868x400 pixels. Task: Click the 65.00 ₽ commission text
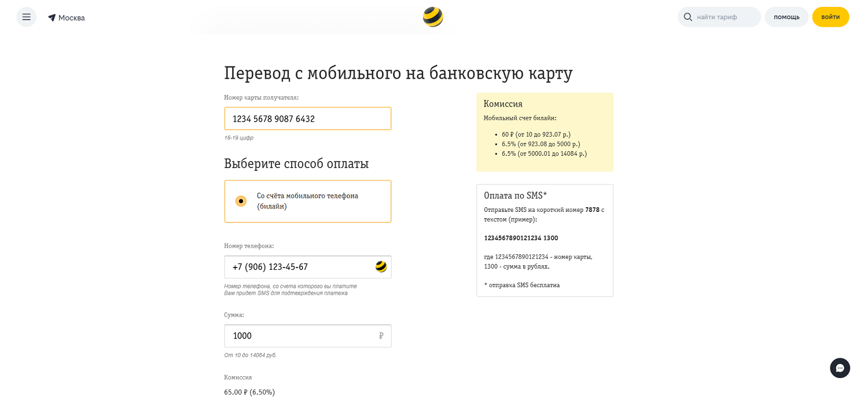click(249, 392)
